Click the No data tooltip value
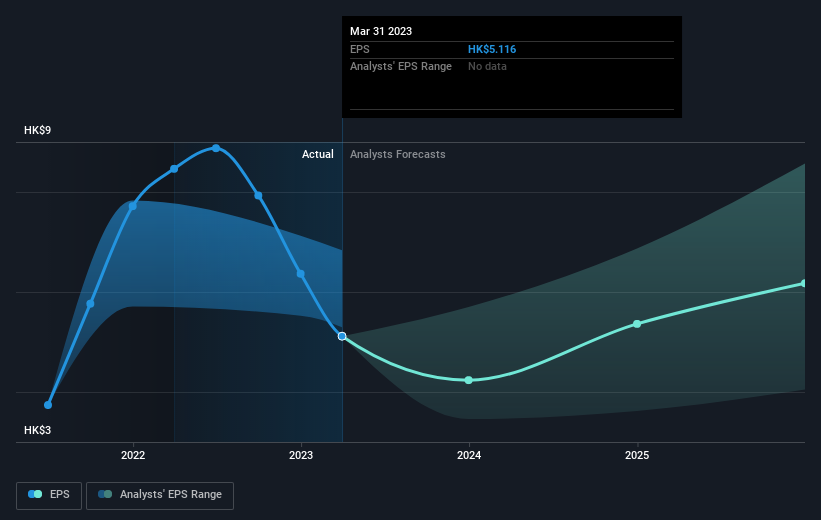Image resolution: width=821 pixels, height=520 pixels. click(487, 67)
